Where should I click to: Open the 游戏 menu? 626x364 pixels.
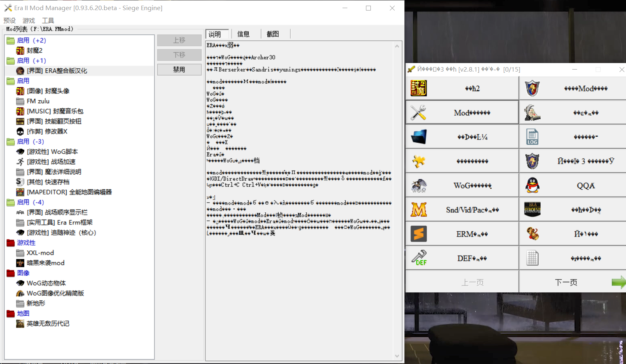[x=29, y=20]
